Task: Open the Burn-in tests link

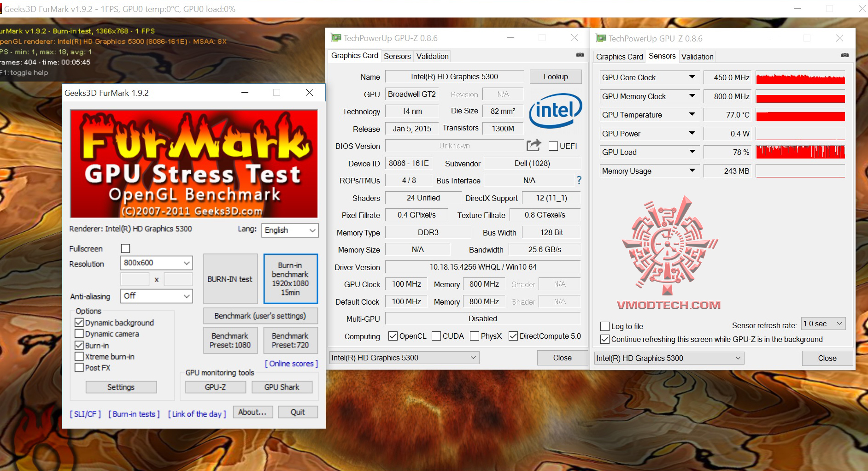Action: coord(134,414)
